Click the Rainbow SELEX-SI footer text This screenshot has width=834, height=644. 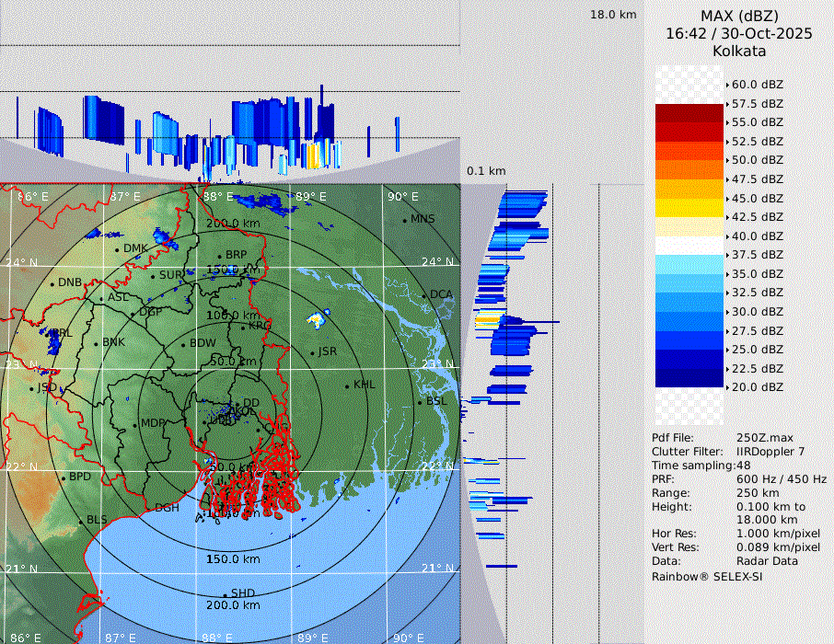tap(707, 576)
